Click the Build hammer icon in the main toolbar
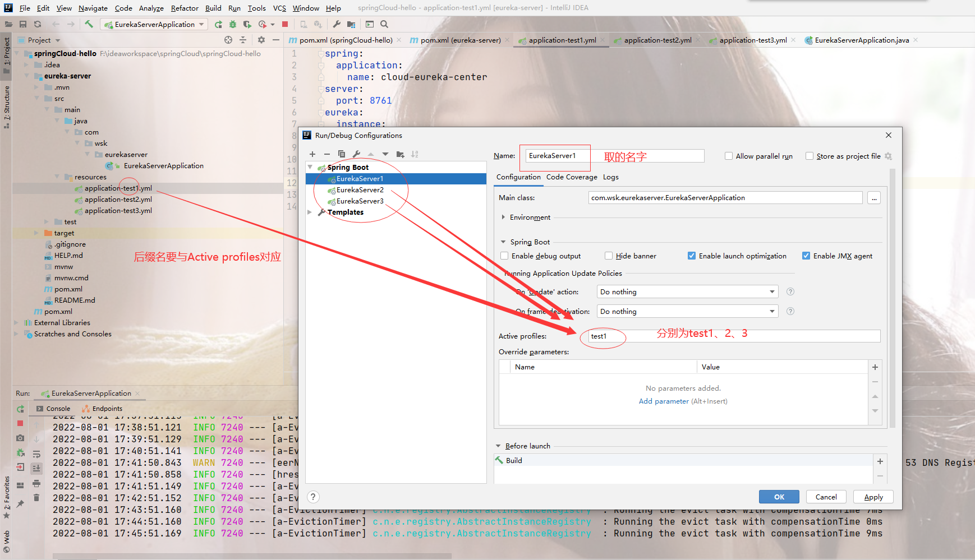Viewport: 975px width, 560px height. (x=89, y=24)
